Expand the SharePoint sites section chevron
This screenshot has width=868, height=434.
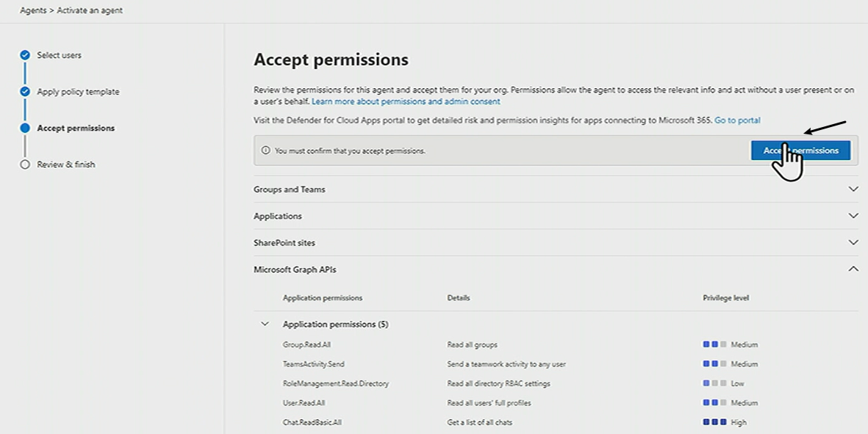853,242
